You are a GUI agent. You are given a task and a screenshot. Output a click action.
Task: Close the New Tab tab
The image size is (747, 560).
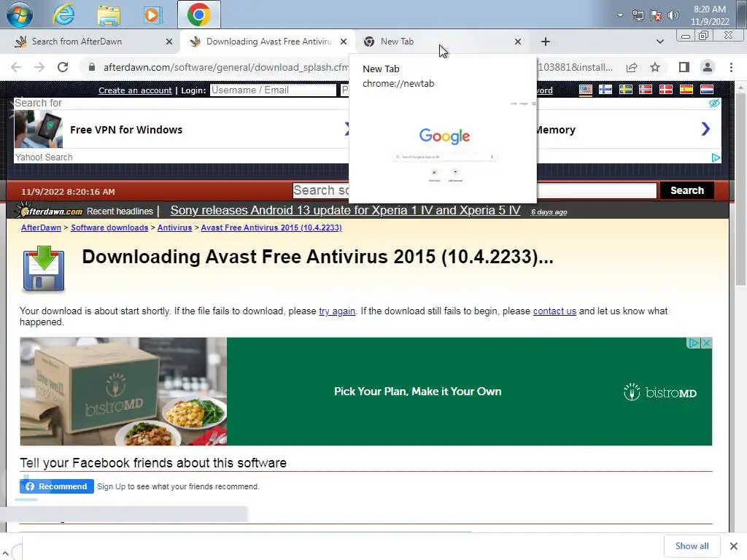tap(518, 42)
